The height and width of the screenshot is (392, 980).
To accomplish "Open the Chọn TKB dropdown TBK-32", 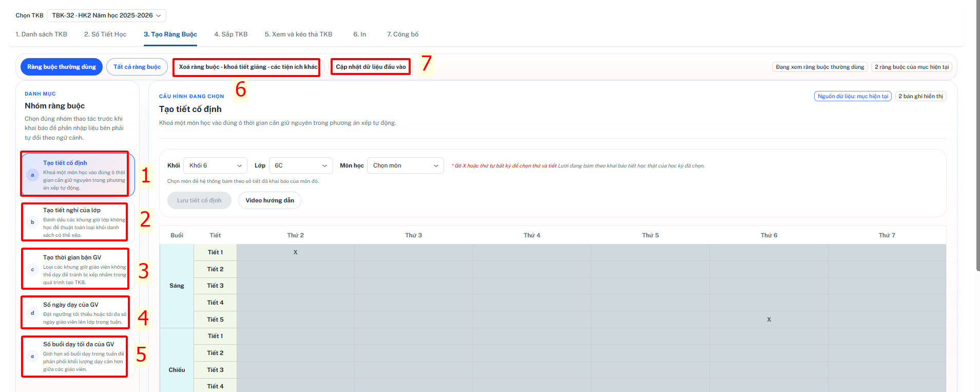I will 106,15.
